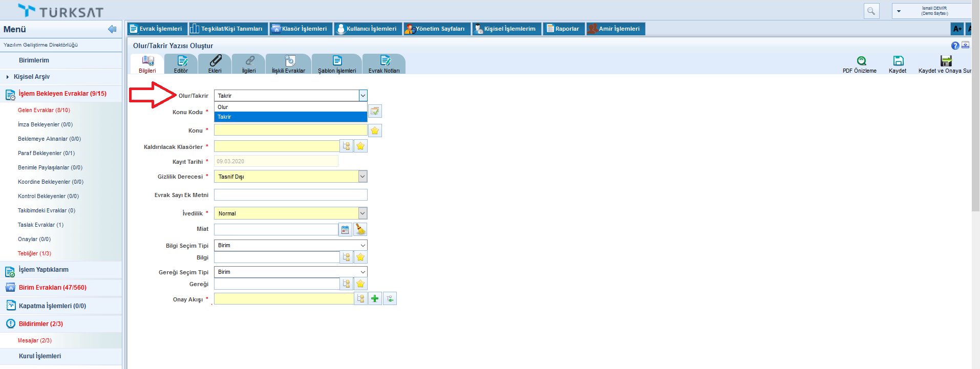Click the PDF Önizleme icon

coord(861,61)
